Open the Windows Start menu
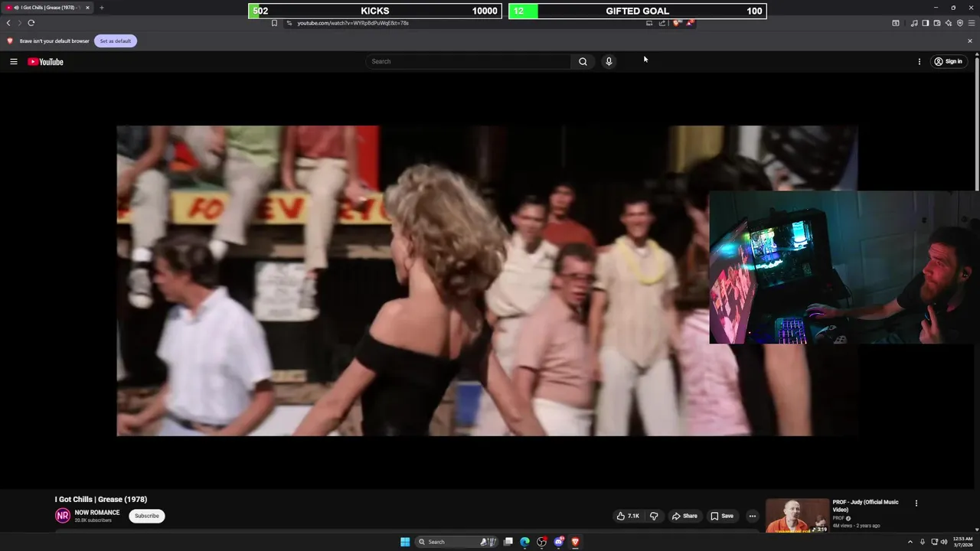Screen dimensions: 980x551 405,542
